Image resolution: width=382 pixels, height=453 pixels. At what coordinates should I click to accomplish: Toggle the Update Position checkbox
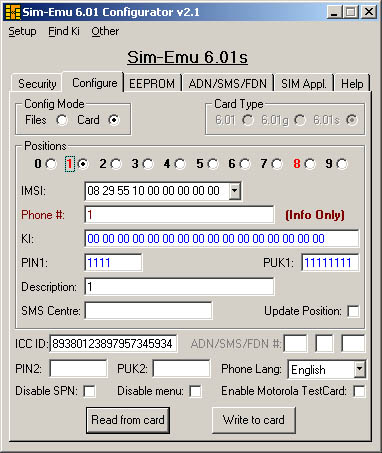coord(353,311)
